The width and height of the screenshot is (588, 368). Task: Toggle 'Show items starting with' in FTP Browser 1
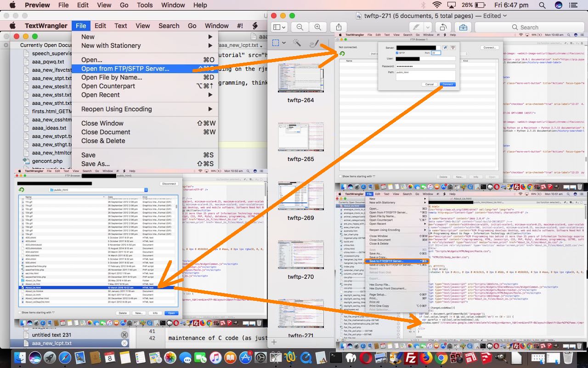pyautogui.click(x=340, y=176)
